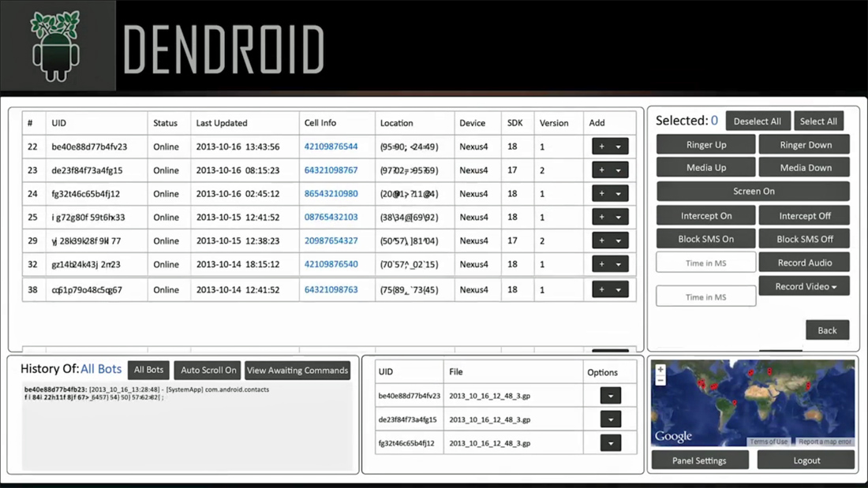Turn Intercept Off
Screen dimensions: 868x488
[x=804, y=216]
